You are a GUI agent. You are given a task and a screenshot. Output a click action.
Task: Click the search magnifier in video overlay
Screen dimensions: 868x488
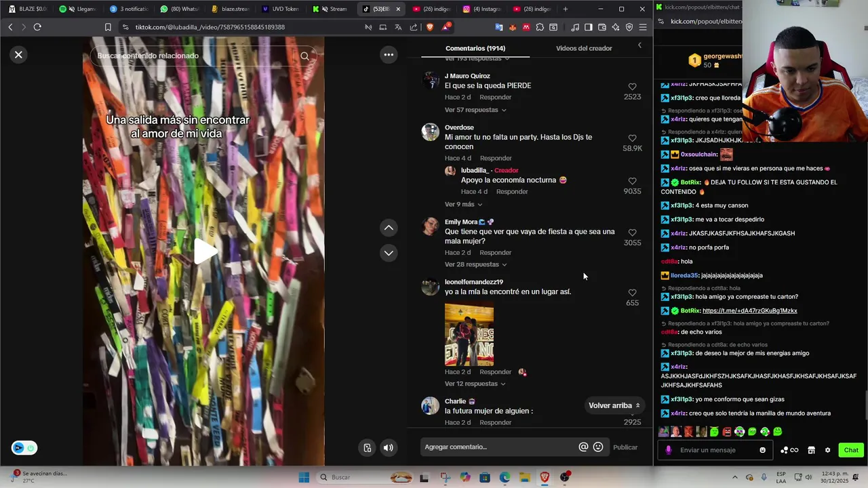point(304,56)
